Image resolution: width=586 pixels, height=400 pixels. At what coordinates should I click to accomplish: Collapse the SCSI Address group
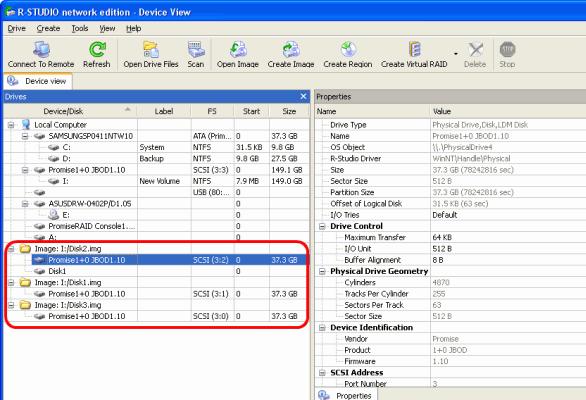322,373
